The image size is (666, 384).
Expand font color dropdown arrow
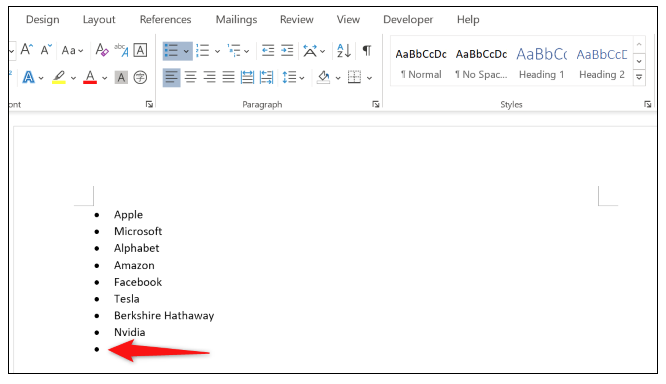click(x=104, y=78)
